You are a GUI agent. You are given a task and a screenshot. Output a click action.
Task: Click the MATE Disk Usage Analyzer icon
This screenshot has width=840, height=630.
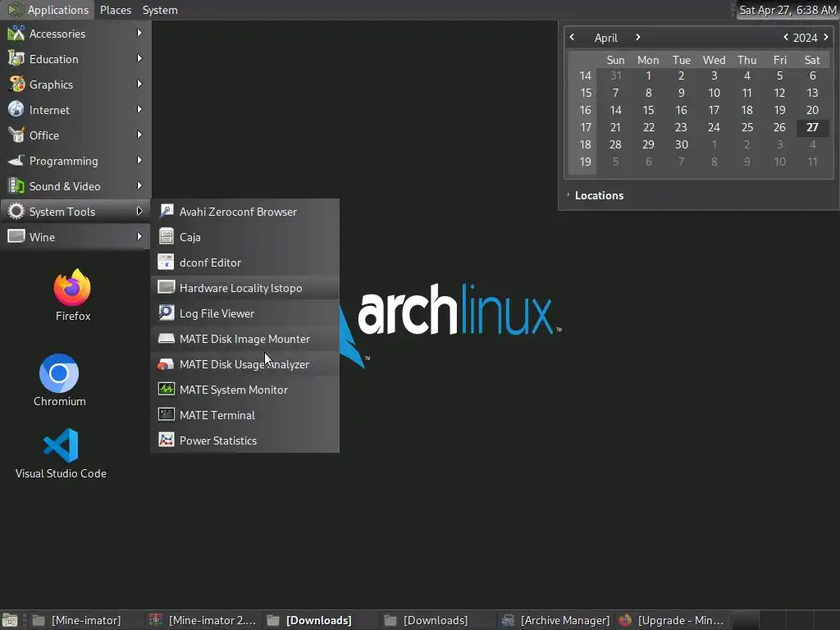166,364
